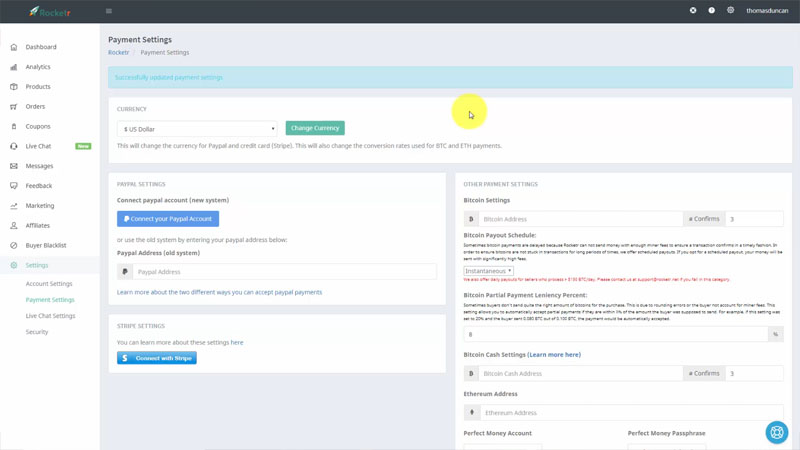Click the Change Currency button

coord(315,128)
